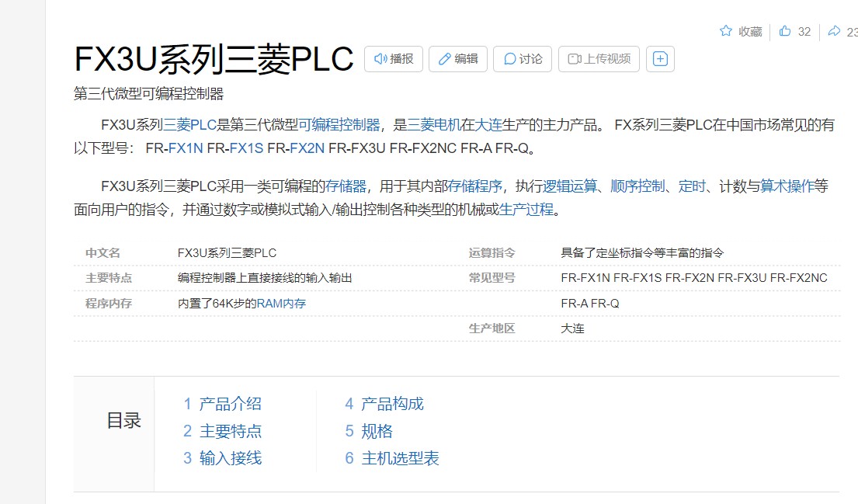The image size is (858, 504).
Task: Open the 算术操作 link
Action: pos(787,186)
